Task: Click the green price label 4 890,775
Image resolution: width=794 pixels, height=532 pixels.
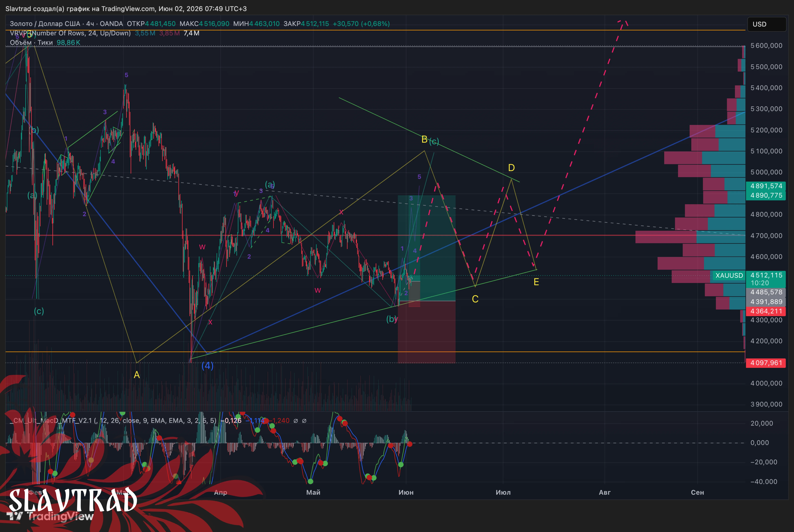Action: tap(766, 195)
